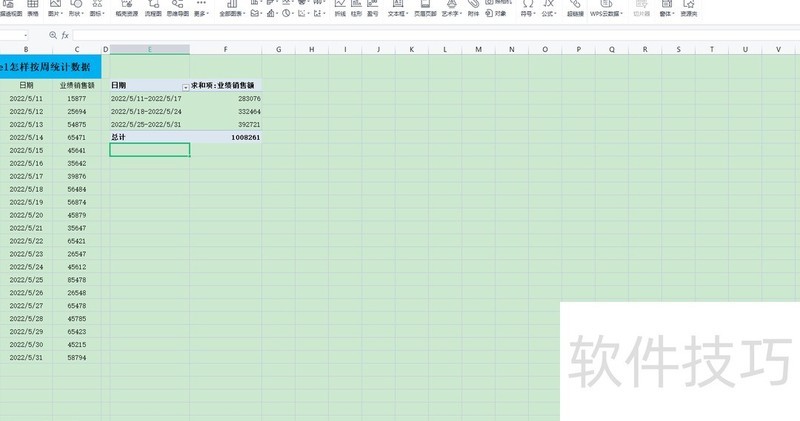Open 页眉页脚 header and footer

425,8
